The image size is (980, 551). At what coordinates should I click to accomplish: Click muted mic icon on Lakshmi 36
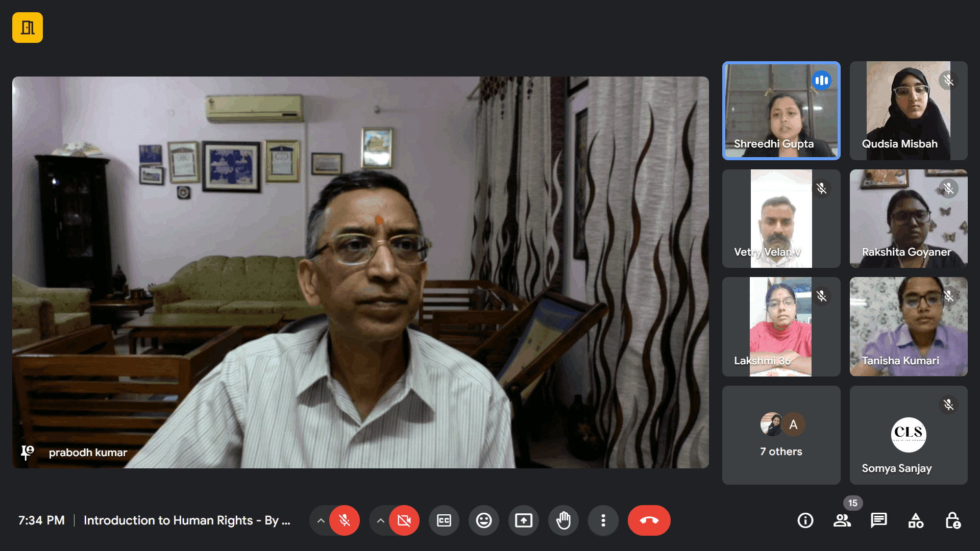tap(821, 296)
